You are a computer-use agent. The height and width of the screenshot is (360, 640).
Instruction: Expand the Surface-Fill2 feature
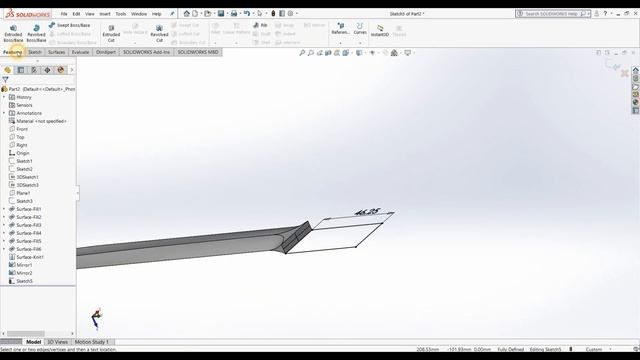pyautogui.click(x=4, y=217)
